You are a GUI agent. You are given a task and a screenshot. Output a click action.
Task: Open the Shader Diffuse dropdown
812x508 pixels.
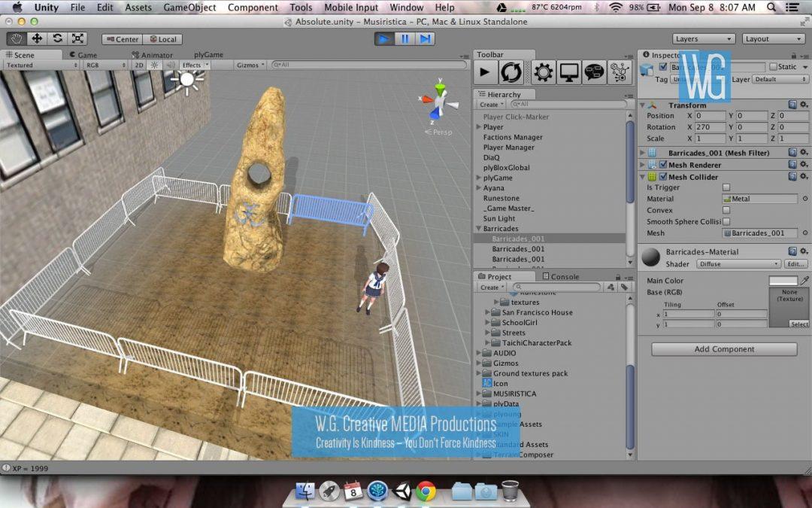coord(738,264)
